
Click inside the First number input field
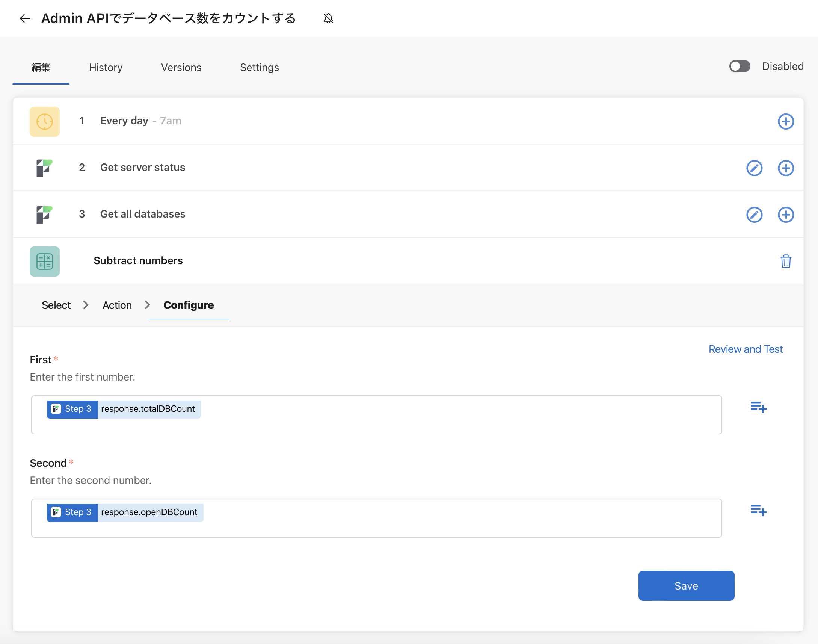(376, 414)
